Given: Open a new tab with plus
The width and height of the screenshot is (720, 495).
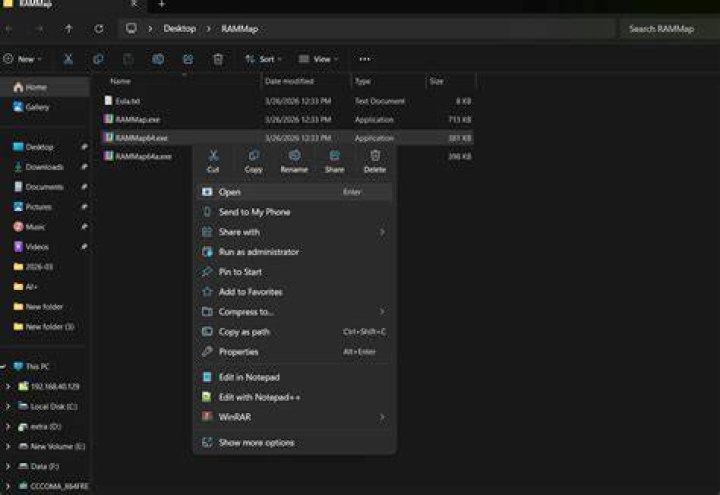Looking at the screenshot, I should tap(162, 4).
